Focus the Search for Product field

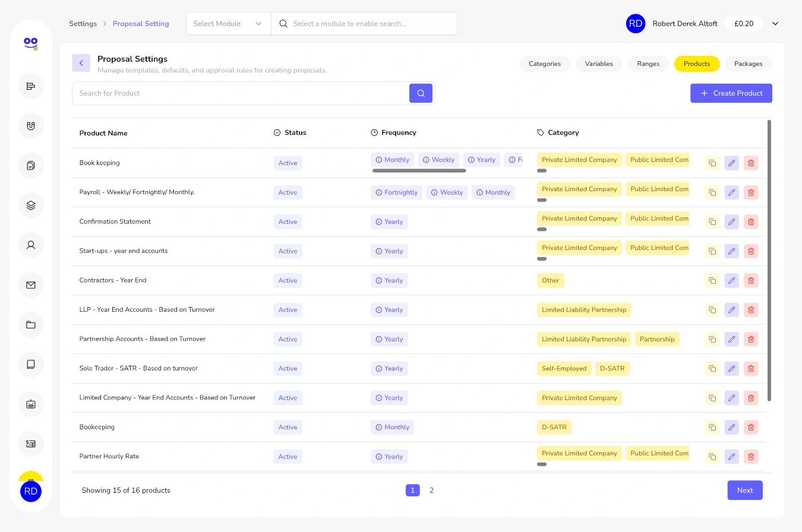(x=241, y=93)
